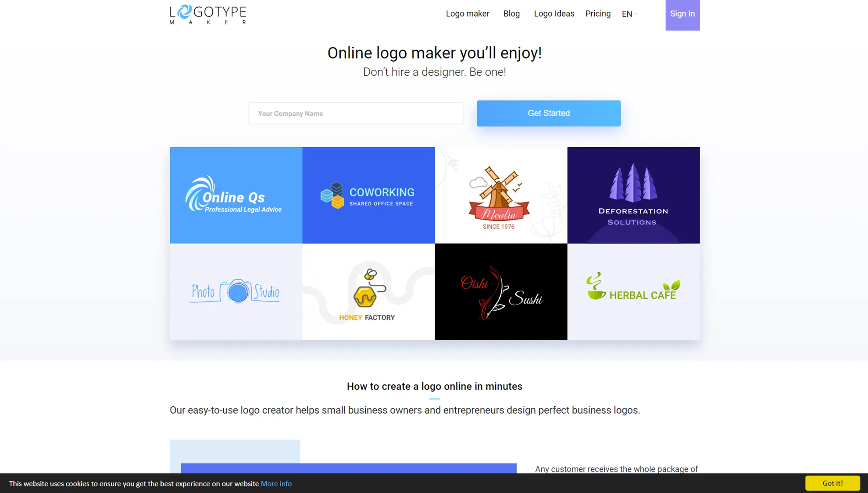868x493 pixels.
Task: Click the Get Started button
Action: coord(548,113)
